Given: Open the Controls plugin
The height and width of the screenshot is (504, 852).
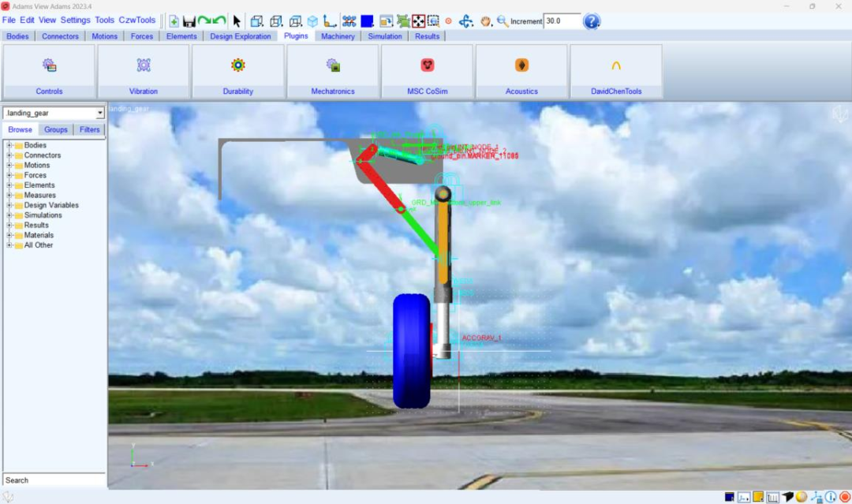Looking at the screenshot, I should tap(49, 71).
